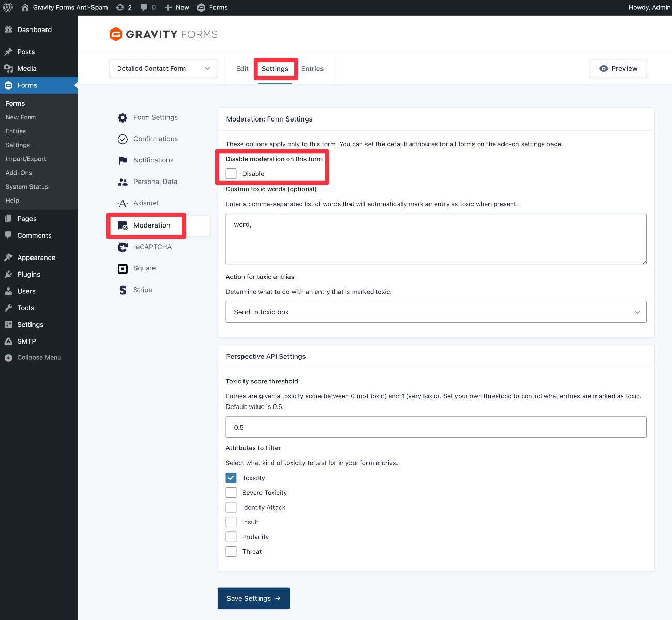Viewport: 672px width, 620px height.
Task: Open the Action for toxic entries dropdown
Action: (436, 312)
